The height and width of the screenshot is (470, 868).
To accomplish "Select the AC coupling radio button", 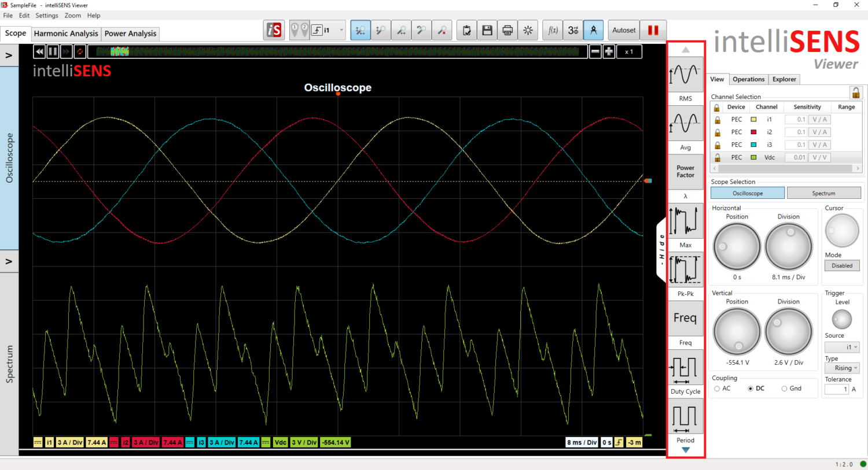I will coord(718,388).
